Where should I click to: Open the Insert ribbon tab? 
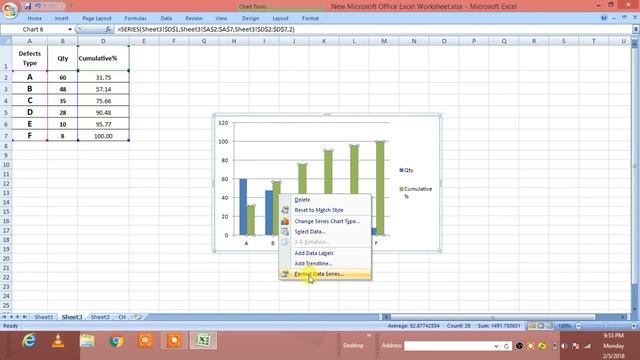click(62, 18)
